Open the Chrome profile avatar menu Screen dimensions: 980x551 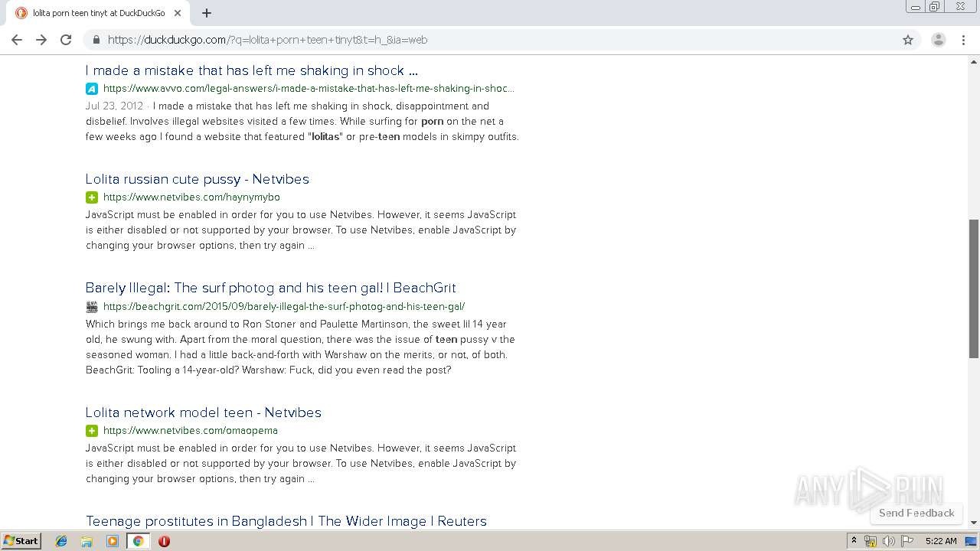pyautogui.click(x=939, y=40)
